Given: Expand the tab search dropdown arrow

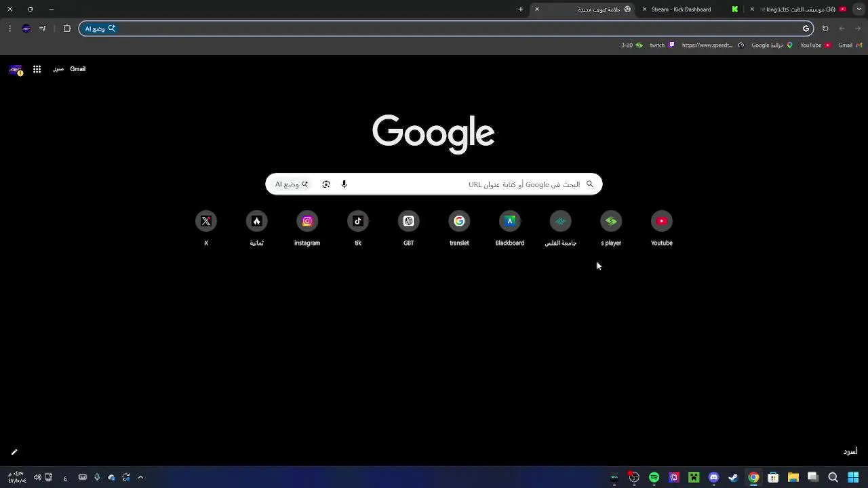Looking at the screenshot, I should pyautogui.click(x=860, y=9).
